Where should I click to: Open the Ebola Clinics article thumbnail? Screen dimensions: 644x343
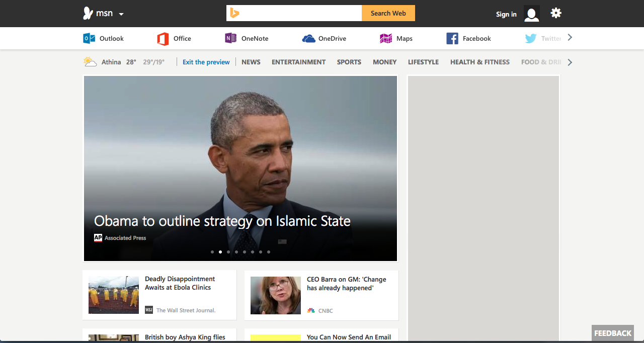114,295
